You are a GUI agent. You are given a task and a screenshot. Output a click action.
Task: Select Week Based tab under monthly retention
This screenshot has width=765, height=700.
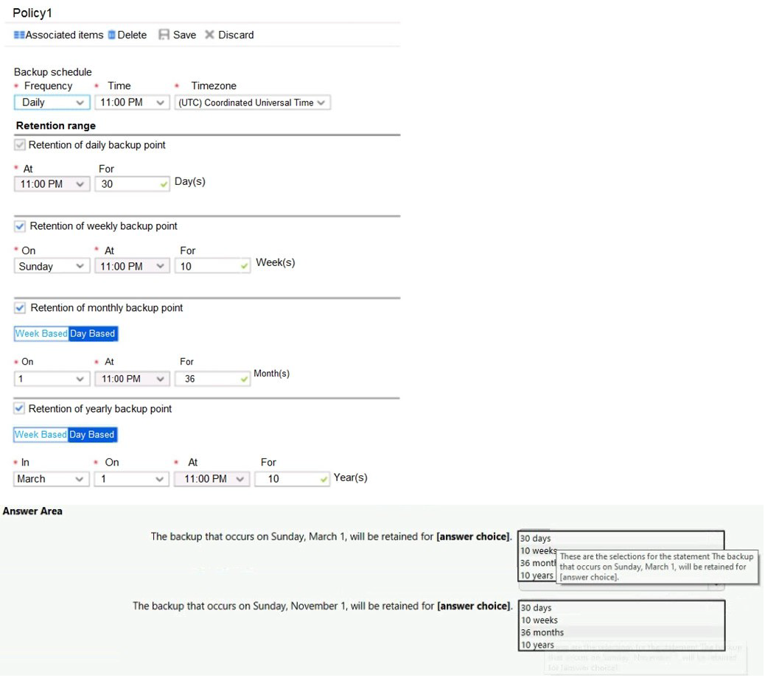click(41, 334)
